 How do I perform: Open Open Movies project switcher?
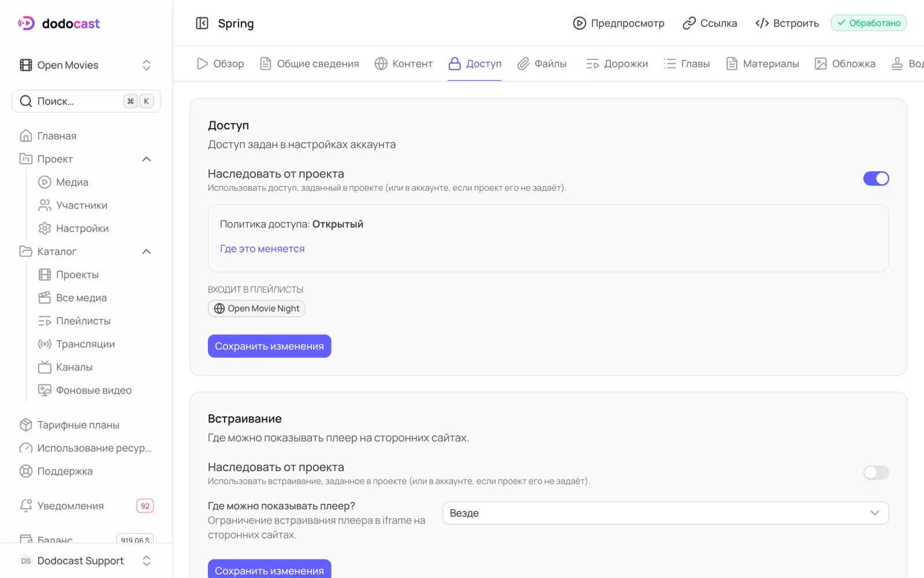pyautogui.click(x=86, y=65)
